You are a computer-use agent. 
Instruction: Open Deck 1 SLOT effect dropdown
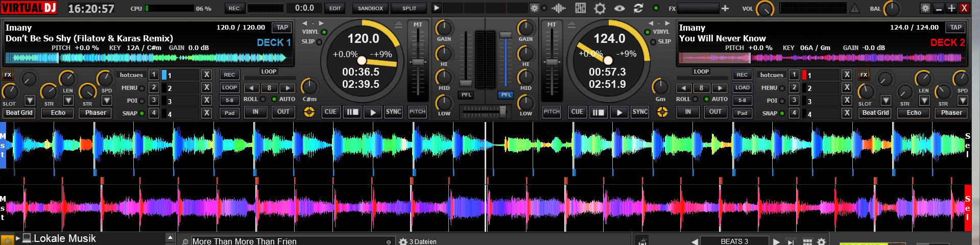click(30, 101)
